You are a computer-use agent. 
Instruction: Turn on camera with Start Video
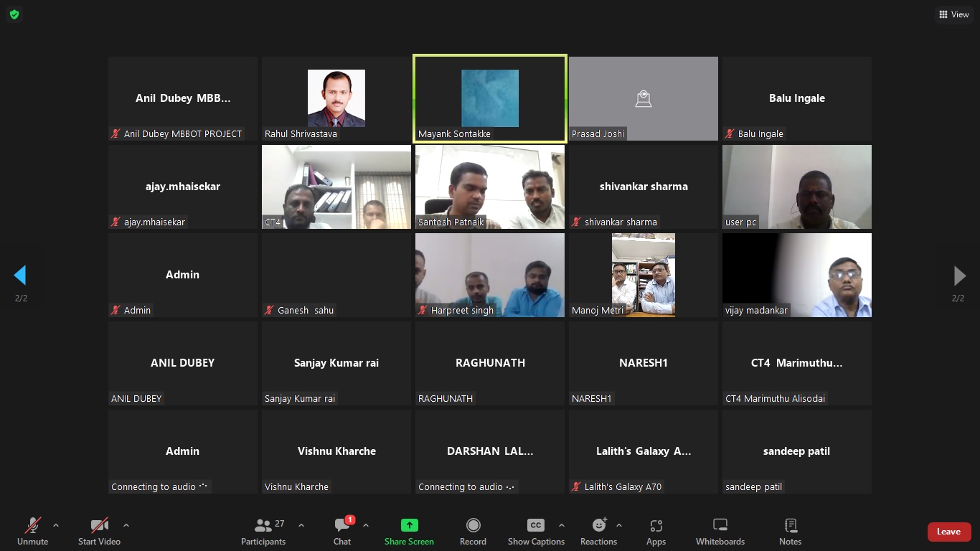coord(99,532)
